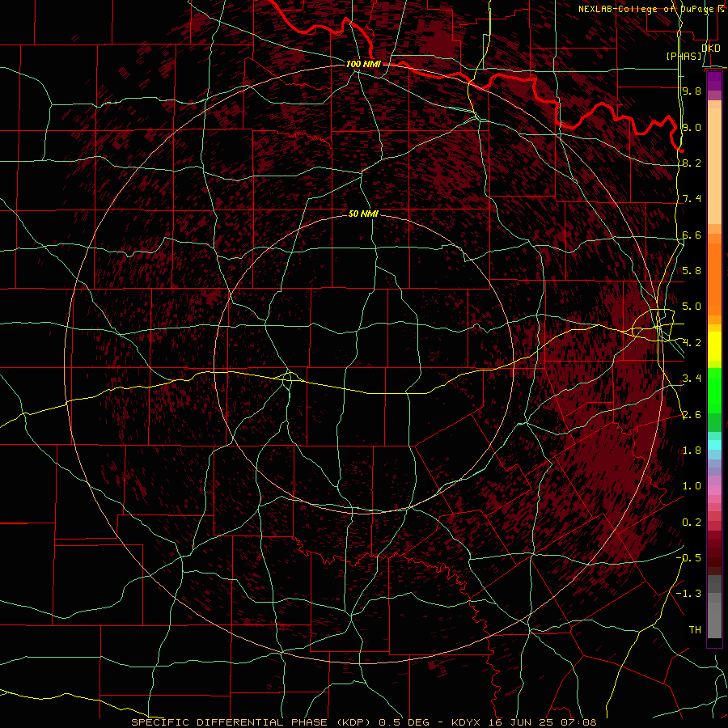Click the 9.0 value on the KDP scale
728x728 pixels.
tap(692, 127)
